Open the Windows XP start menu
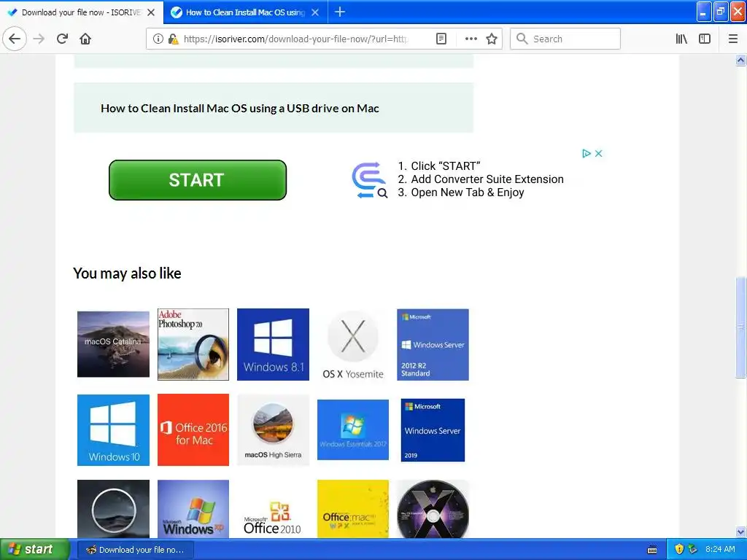The image size is (747, 560). tap(34, 549)
